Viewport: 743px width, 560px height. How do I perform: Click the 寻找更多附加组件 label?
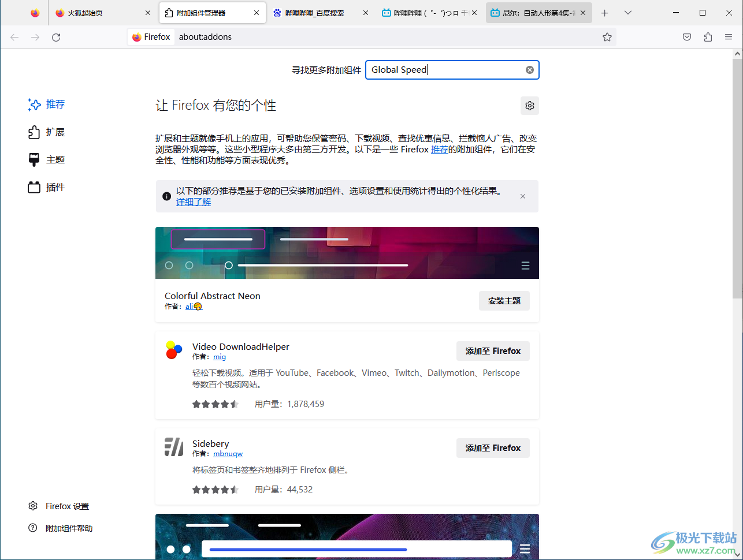(326, 70)
